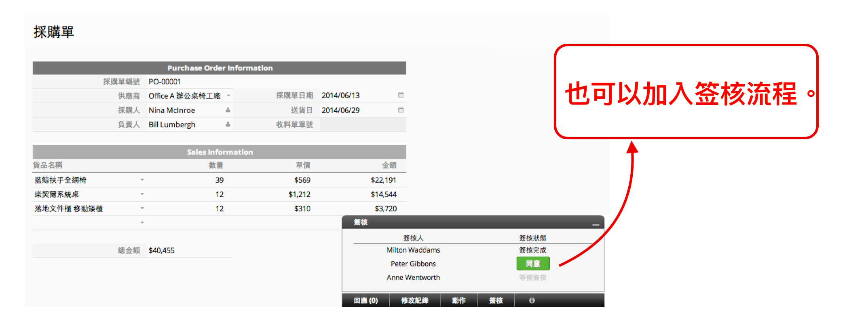
Task: Open the 回應 (0) tab
Action: 365,300
